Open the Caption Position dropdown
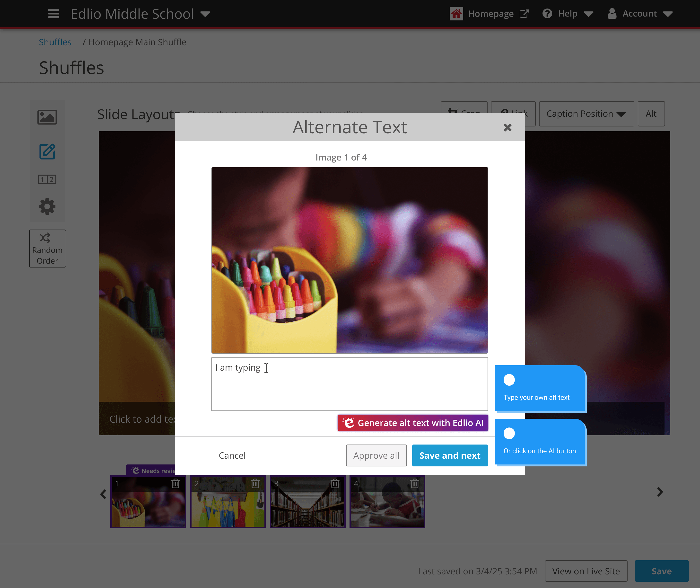This screenshot has height=588, width=700. coord(586,114)
